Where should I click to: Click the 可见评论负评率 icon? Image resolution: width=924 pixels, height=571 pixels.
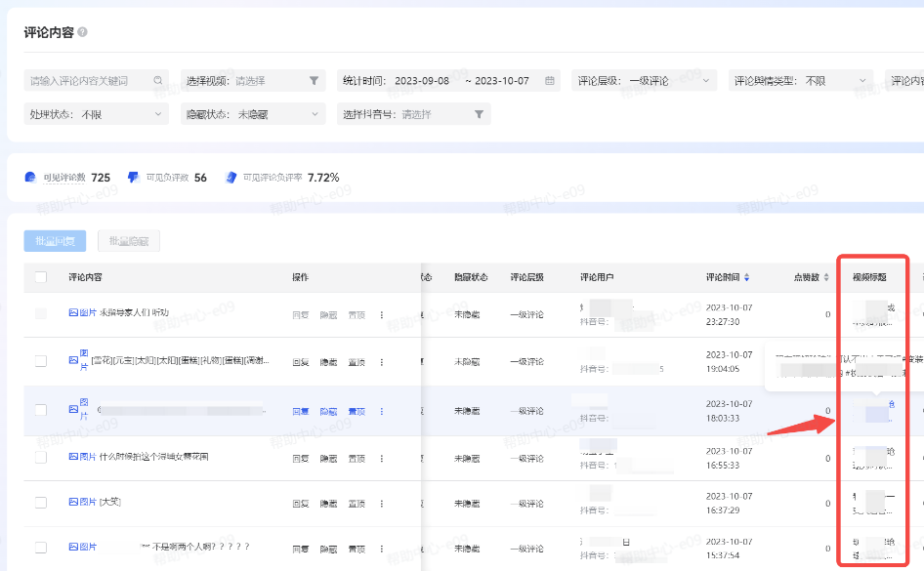(x=231, y=178)
